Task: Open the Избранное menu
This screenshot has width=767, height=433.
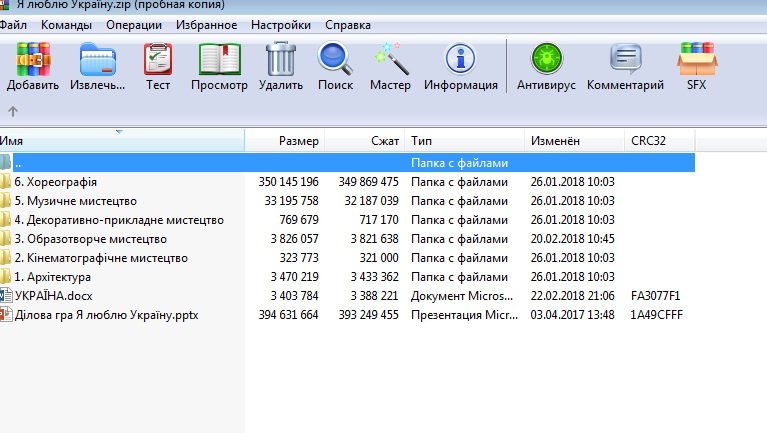Action: (206, 25)
